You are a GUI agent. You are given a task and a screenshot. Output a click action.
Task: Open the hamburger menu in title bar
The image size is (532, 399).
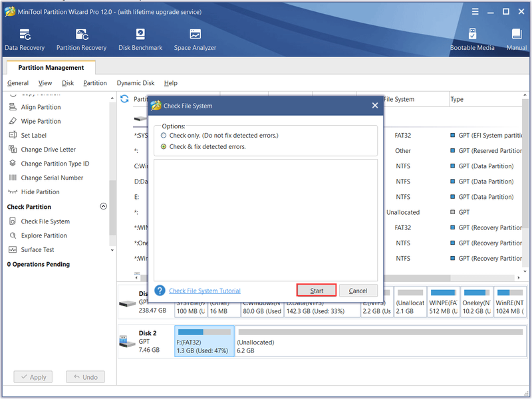(x=475, y=12)
